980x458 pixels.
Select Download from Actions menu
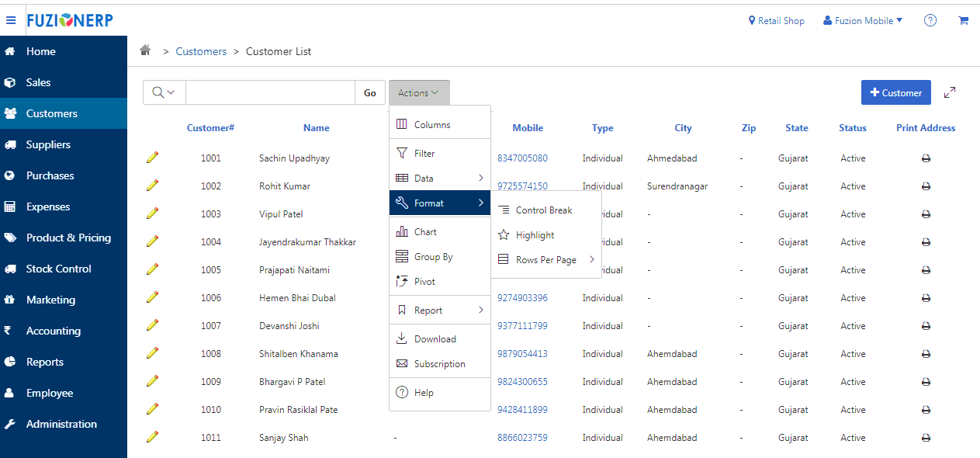tap(435, 339)
